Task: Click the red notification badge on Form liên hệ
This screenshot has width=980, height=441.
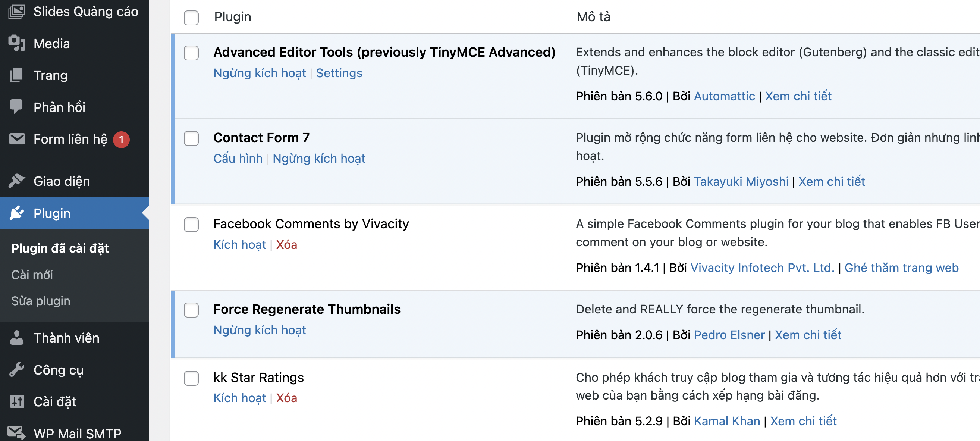Action: (x=121, y=140)
